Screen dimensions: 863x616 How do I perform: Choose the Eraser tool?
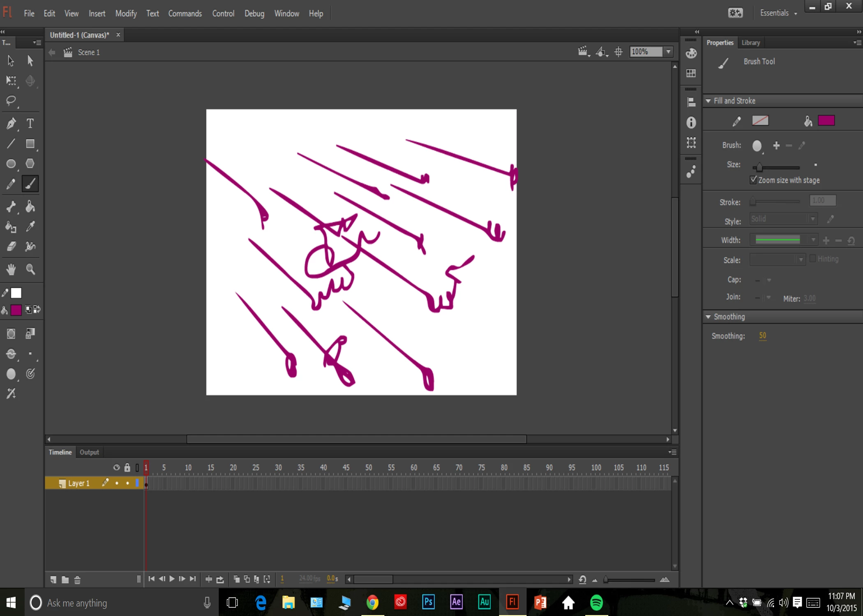tap(11, 246)
